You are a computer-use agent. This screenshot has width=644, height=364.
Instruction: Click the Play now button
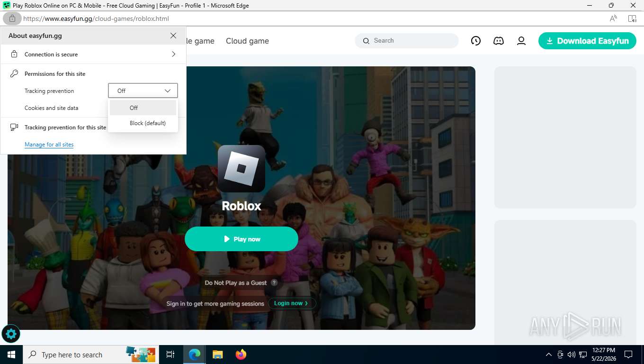(x=241, y=239)
